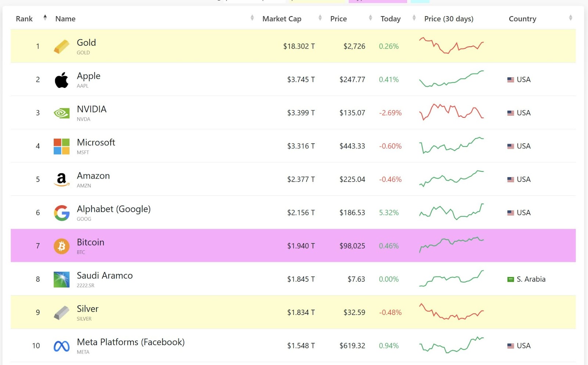Click Microsoft's 30-day price chart
588x365 pixels.
pyautogui.click(x=452, y=145)
